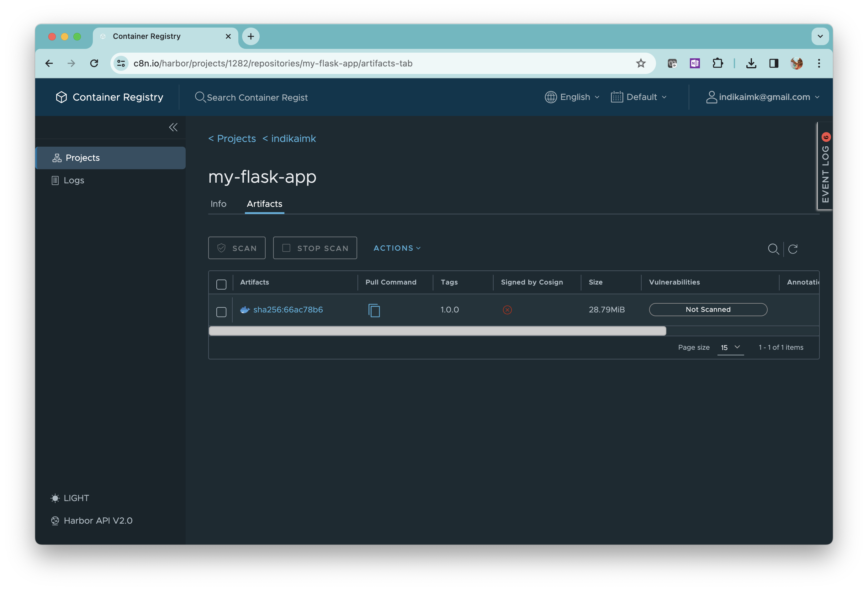Open the Page size 15 dropdown
The width and height of the screenshot is (868, 591).
(x=731, y=347)
